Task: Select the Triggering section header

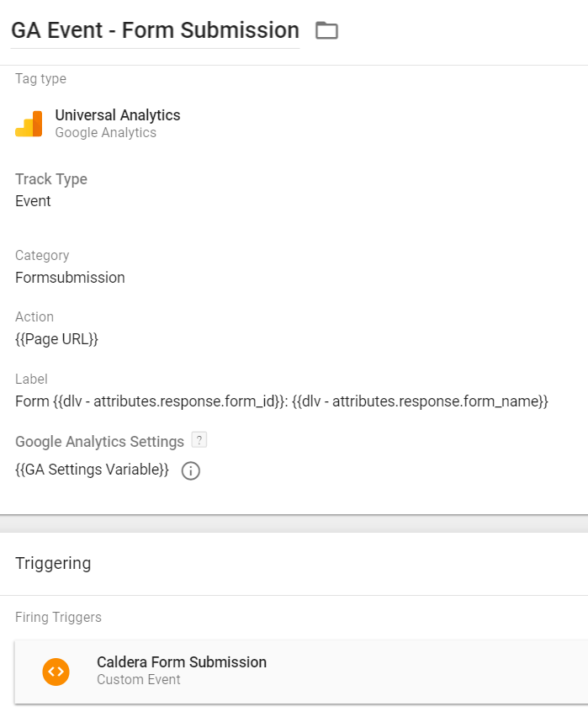Action: [x=53, y=563]
